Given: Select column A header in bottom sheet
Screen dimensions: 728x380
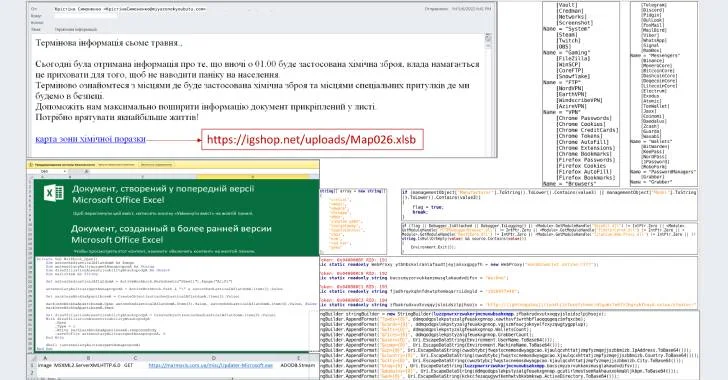Looking at the screenshot, I should (x=46, y=358).
